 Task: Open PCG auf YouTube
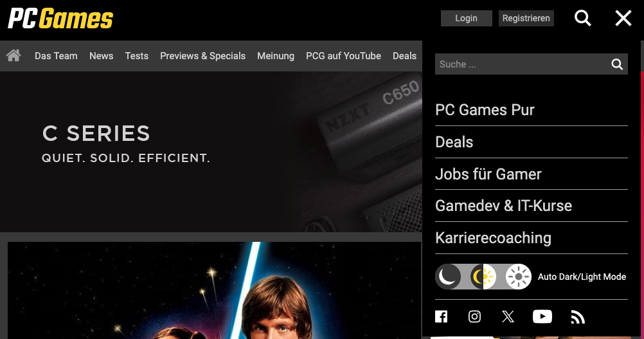pyautogui.click(x=343, y=56)
